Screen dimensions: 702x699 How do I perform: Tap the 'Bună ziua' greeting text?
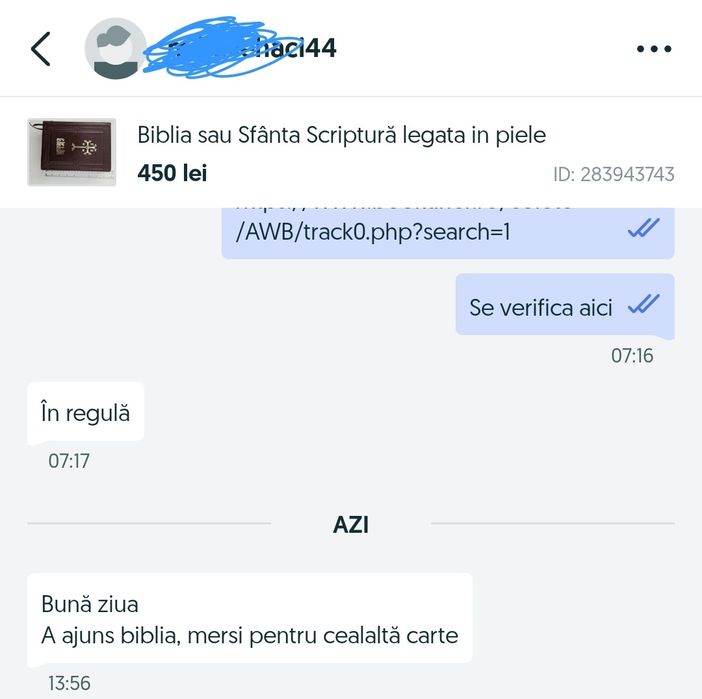[90, 604]
